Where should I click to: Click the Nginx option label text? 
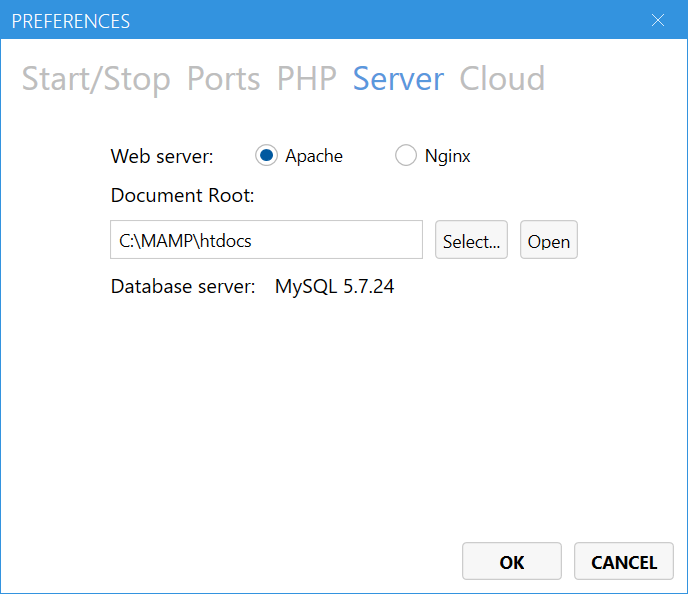(448, 156)
